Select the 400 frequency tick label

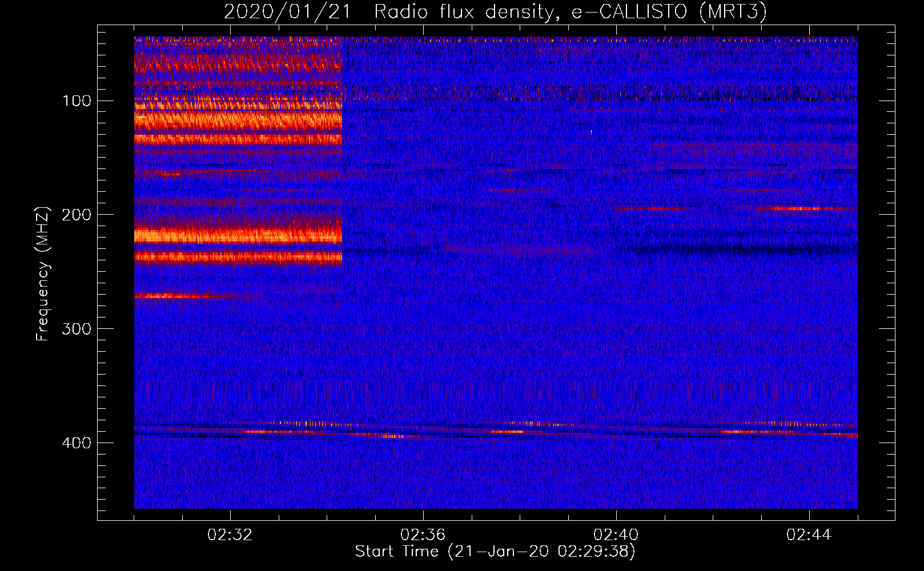click(77, 443)
